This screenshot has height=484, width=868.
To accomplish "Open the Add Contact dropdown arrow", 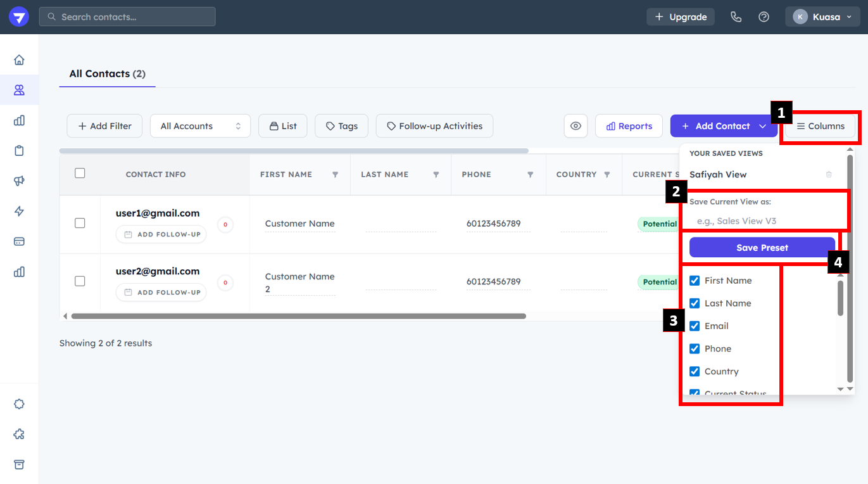I will (x=763, y=126).
